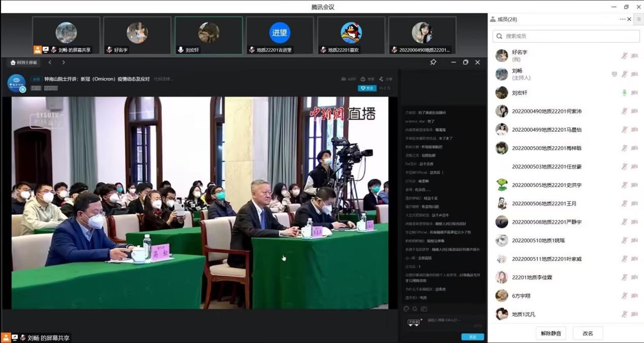Click the 解除静音 button
Viewport: 644px width, 343px height.
point(550,333)
